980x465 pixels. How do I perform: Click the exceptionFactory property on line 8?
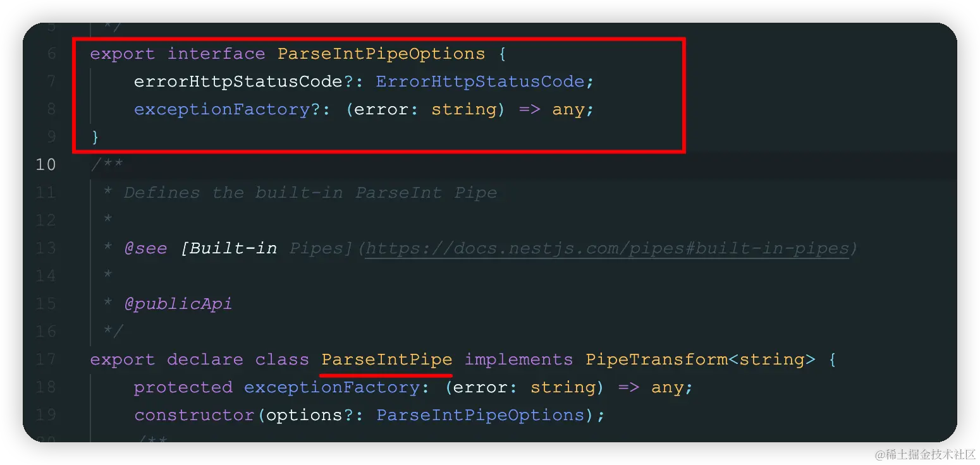click(222, 109)
